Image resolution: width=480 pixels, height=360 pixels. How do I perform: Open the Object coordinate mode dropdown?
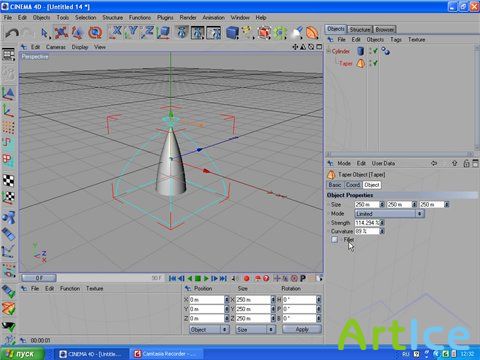pyautogui.click(x=209, y=329)
